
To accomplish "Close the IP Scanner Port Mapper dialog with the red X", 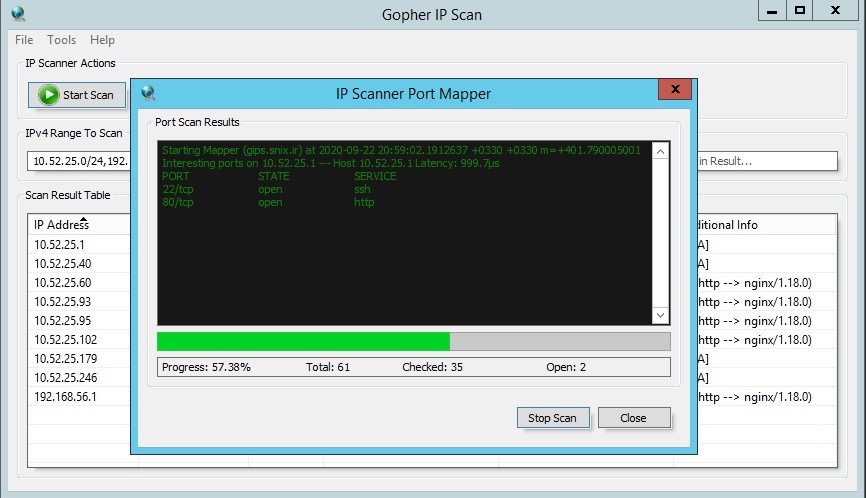I will click(675, 89).
